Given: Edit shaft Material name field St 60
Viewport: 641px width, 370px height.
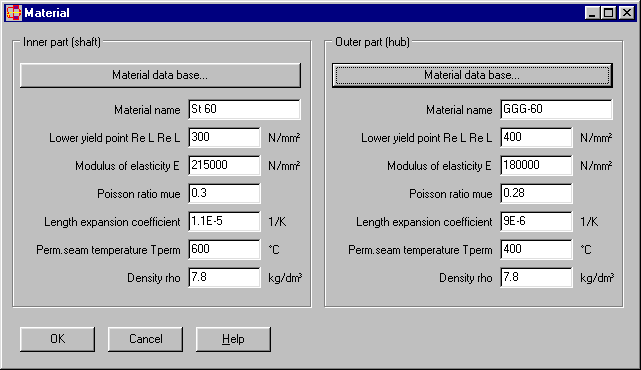Looking at the screenshot, I should click(x=244, y=110).
